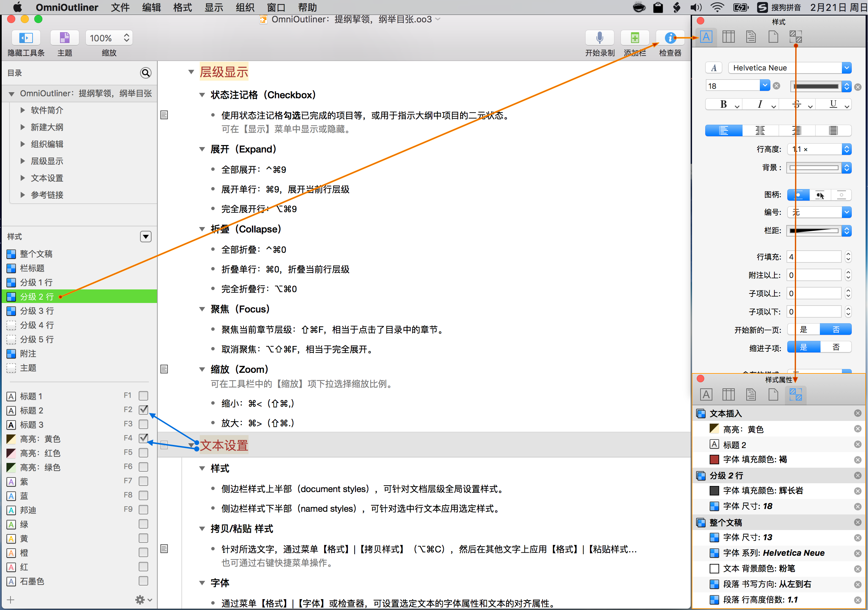The width and height of the screenshot is (868, 610).
Task: Open the zoom 100% dropdown
Action: 109,38
